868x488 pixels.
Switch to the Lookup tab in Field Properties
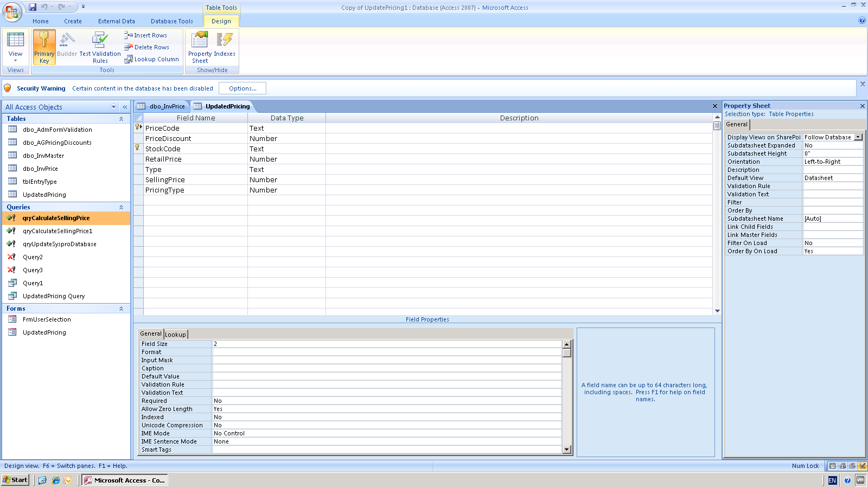(x=175, y=335)
